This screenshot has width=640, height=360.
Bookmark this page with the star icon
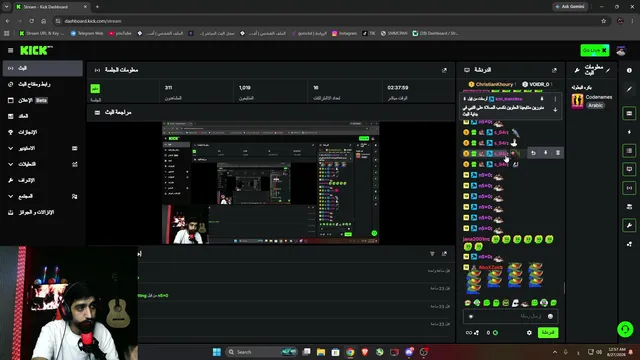point(603,21)
